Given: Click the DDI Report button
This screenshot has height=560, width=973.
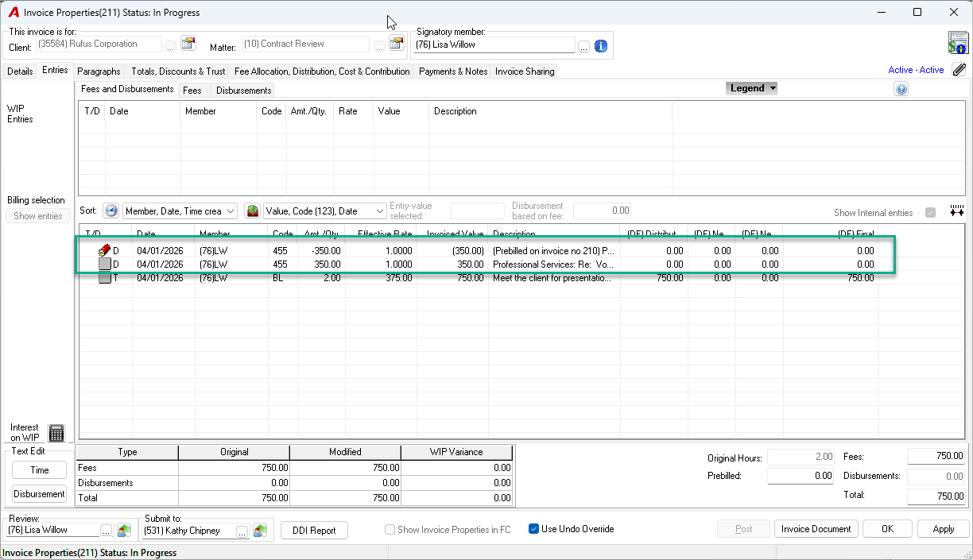Looking at the screenshot, I should click(314, 530).
